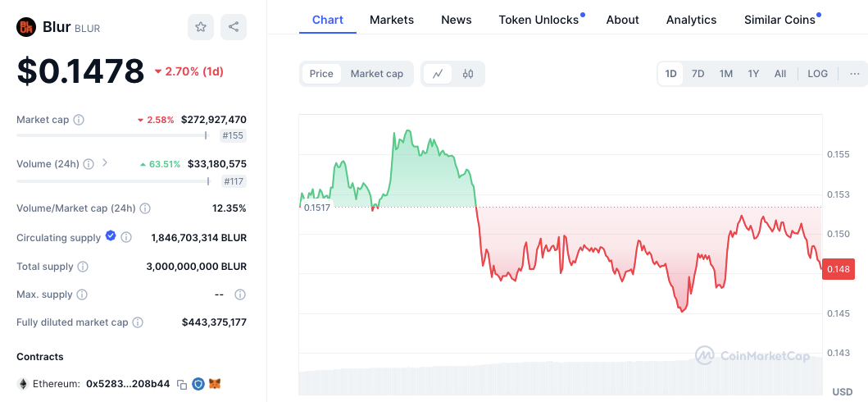Click the Ethereum logo icon under Contracts
This screenshot has height=402, width=868.
(x=23, y=383)
